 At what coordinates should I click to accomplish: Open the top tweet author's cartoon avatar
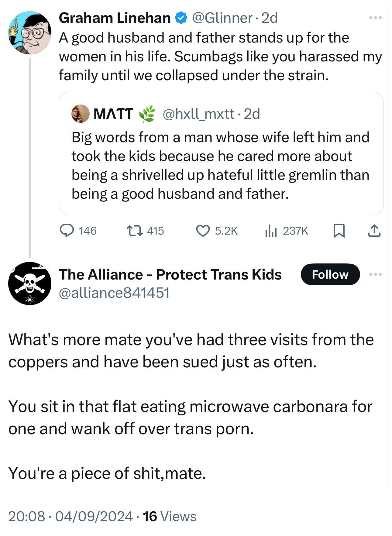pyautogui.click(x=30, y=33)
